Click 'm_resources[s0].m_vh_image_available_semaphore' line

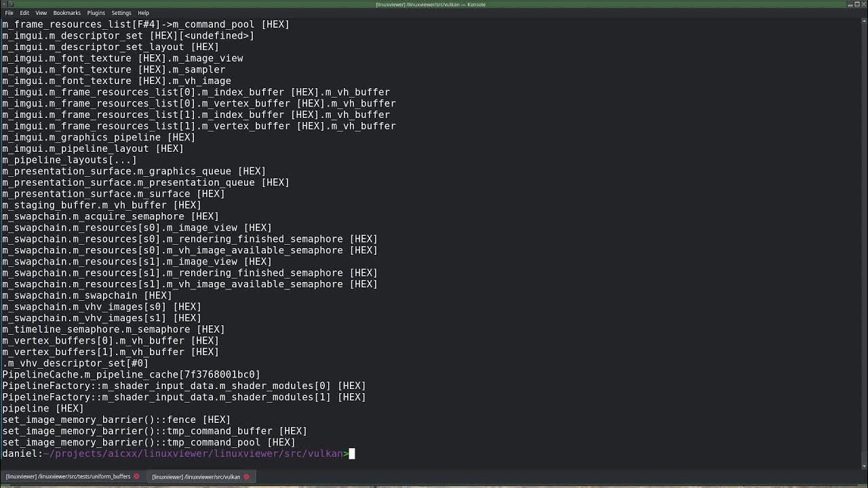pyautogui.click(x=190, y=250)
